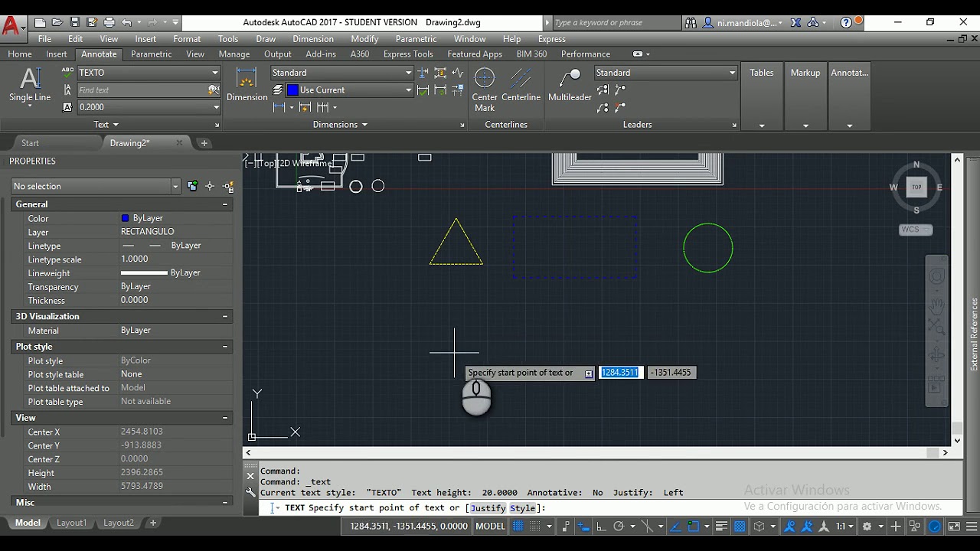Click the Save icon in quick access toolbar
Image resolution: width=980 pixels, height=551 pixels.
(74, 22)
